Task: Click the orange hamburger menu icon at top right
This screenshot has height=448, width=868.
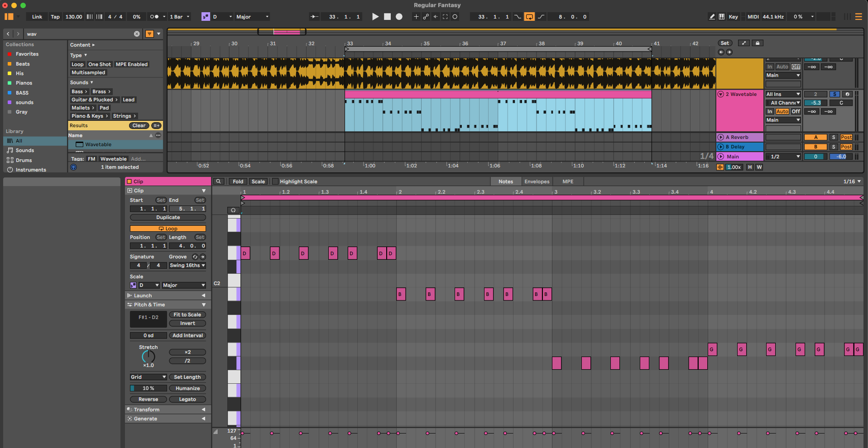Action: [x=858, y=17]
